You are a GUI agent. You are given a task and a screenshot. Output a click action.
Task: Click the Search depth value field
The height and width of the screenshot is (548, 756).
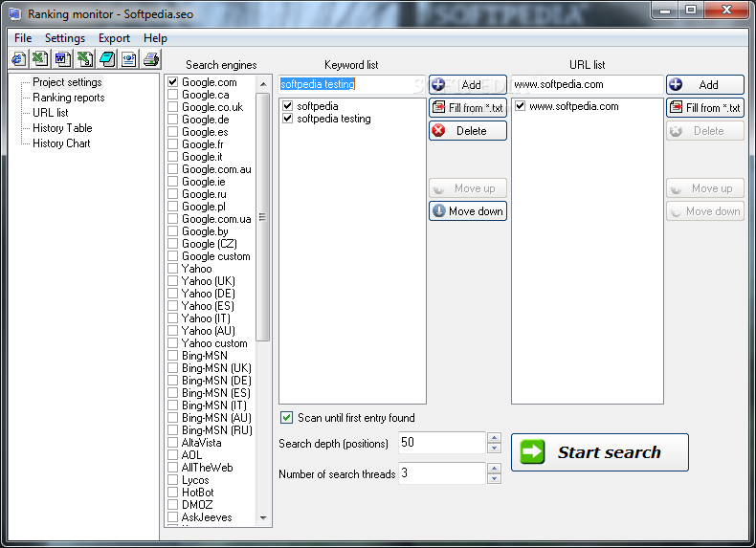pos(442,443)
